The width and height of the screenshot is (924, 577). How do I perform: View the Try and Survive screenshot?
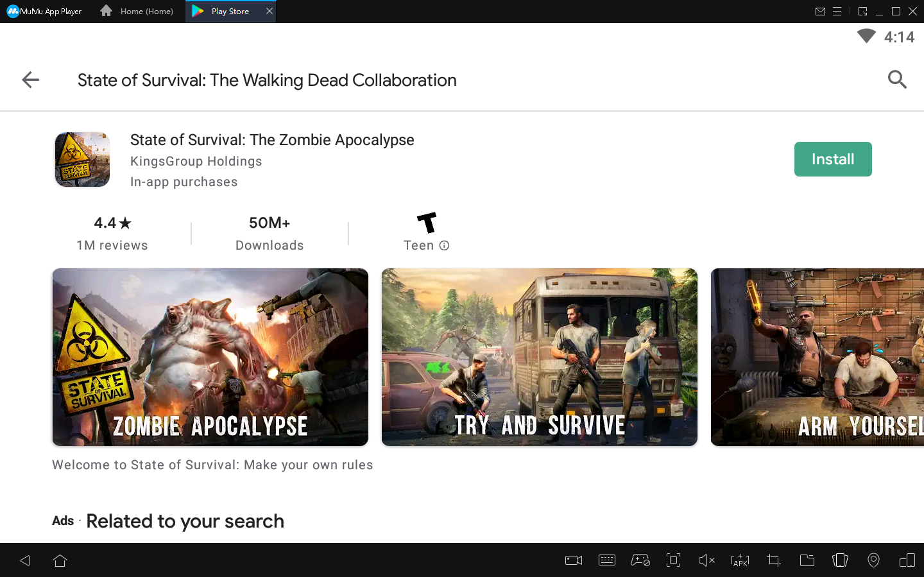click(x=539, y=357)
